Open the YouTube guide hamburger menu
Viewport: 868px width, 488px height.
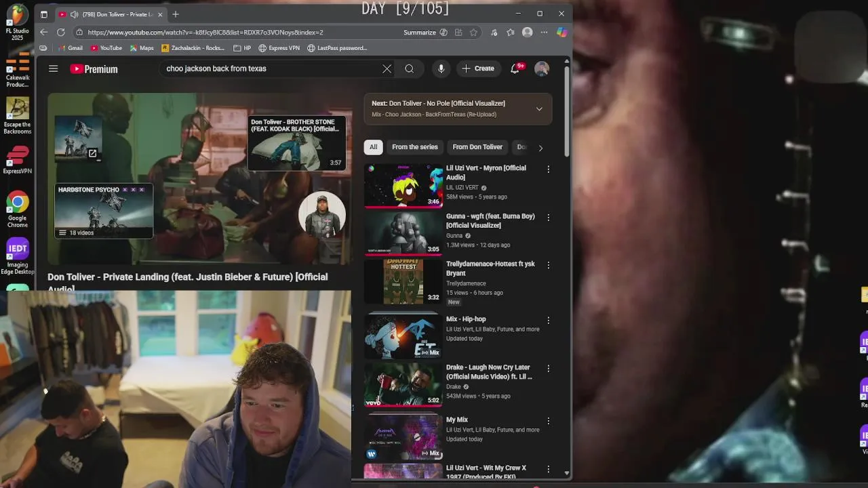pos(54,68)
